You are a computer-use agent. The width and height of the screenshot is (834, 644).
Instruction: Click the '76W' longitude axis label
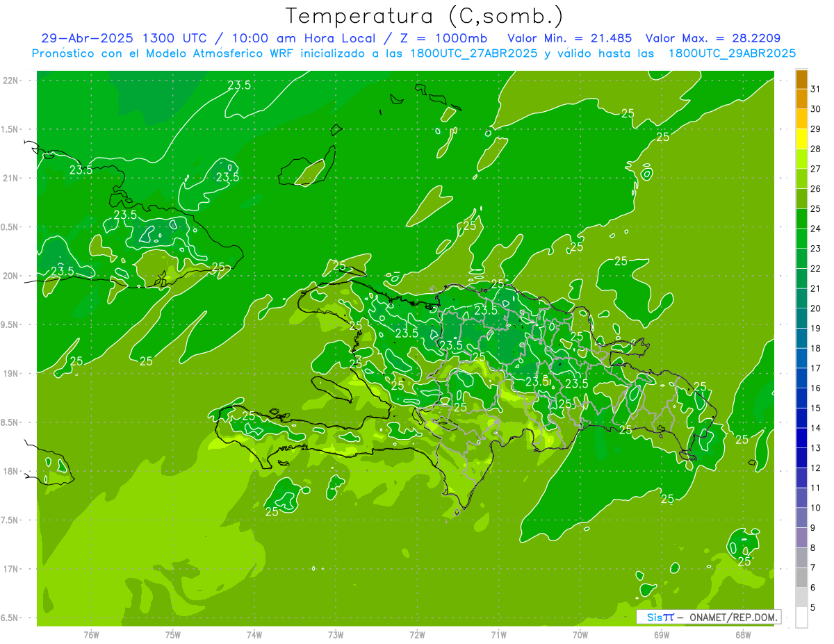click(91, 636)
